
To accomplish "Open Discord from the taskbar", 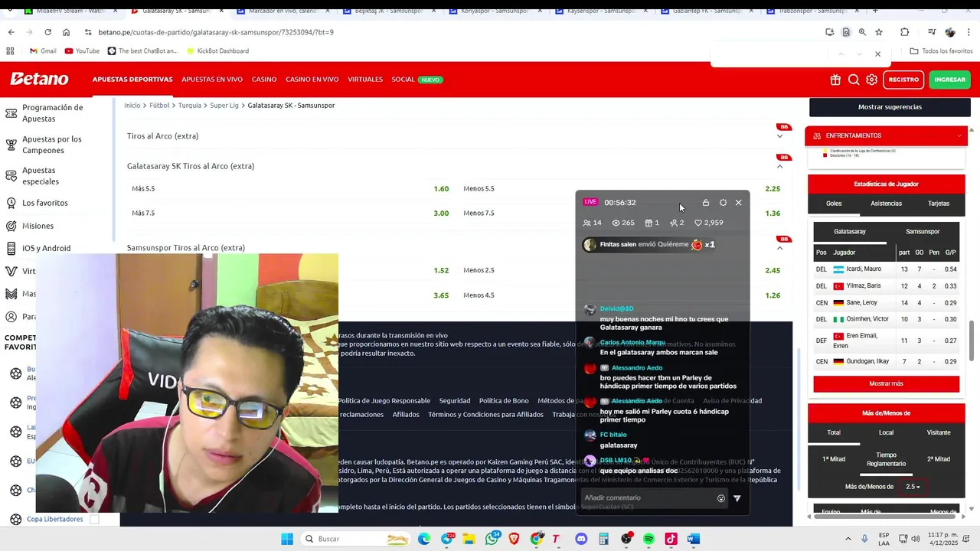I will [x=581, y=539].
